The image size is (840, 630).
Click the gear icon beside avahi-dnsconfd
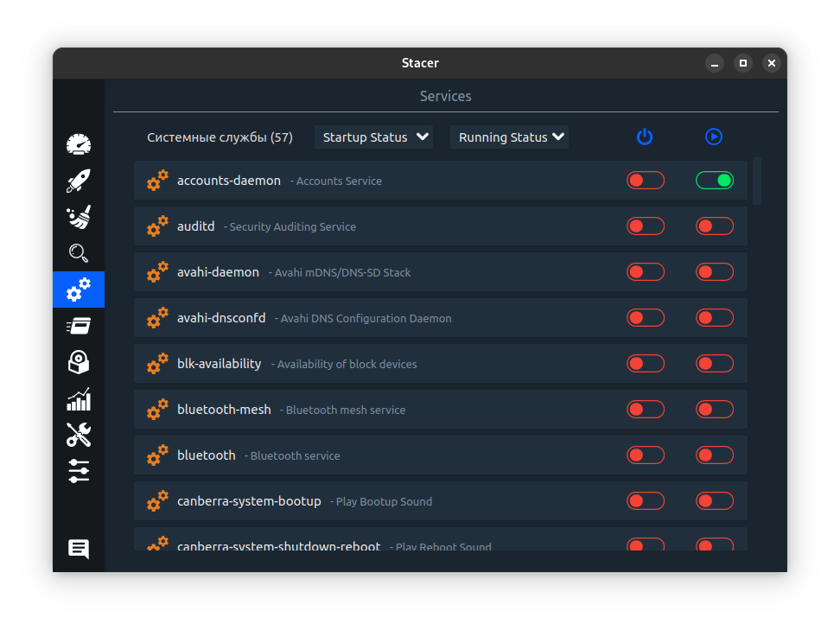pyautogui.click(x=157, y=318)
